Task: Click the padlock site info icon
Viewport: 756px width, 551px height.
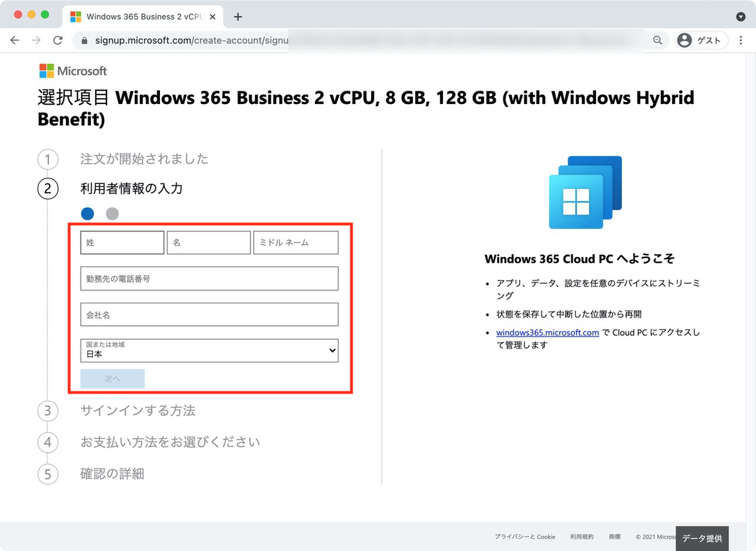Action: pyautogui.click(x=84, y=40)
